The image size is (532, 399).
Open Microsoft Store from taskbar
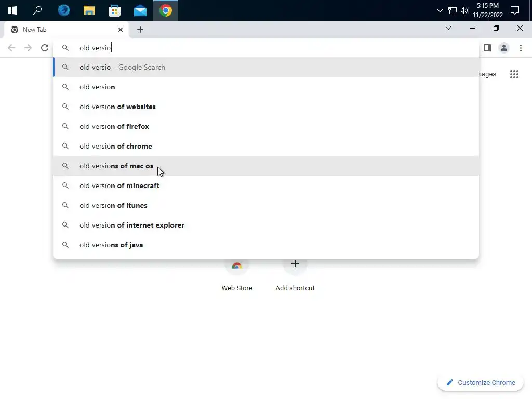[x=115, y=10]
